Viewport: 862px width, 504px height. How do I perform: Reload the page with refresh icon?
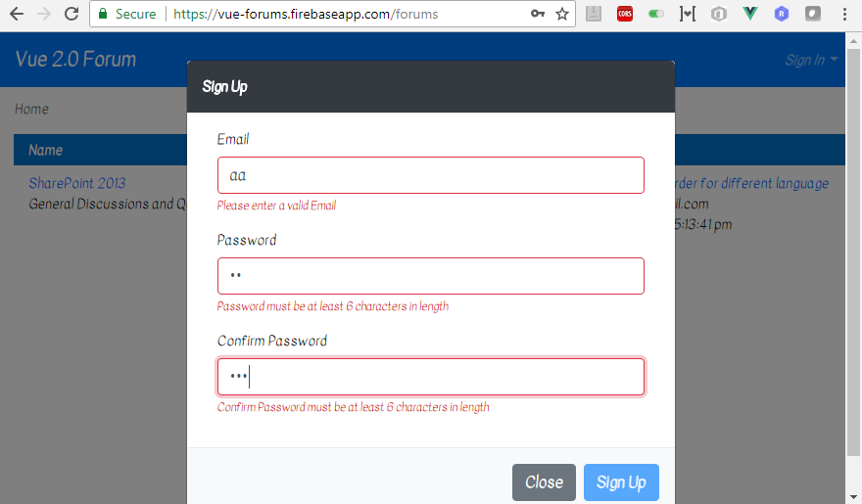pos(72,14)
